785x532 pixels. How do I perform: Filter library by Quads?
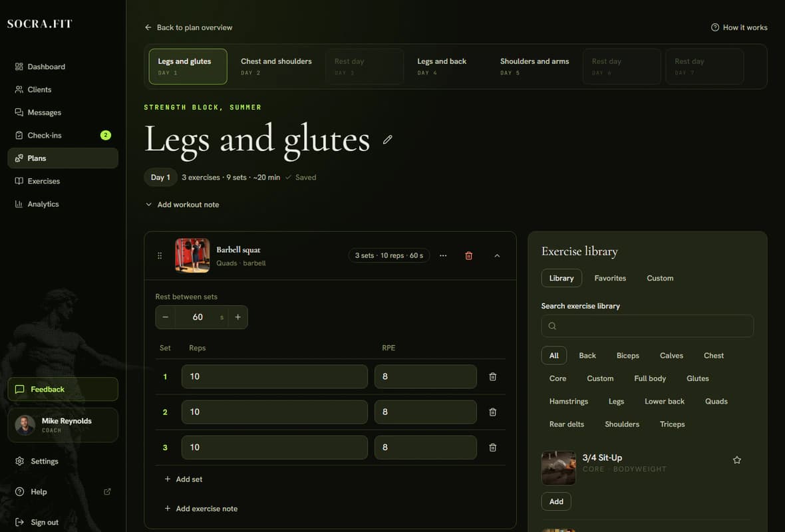click(716, 402)
